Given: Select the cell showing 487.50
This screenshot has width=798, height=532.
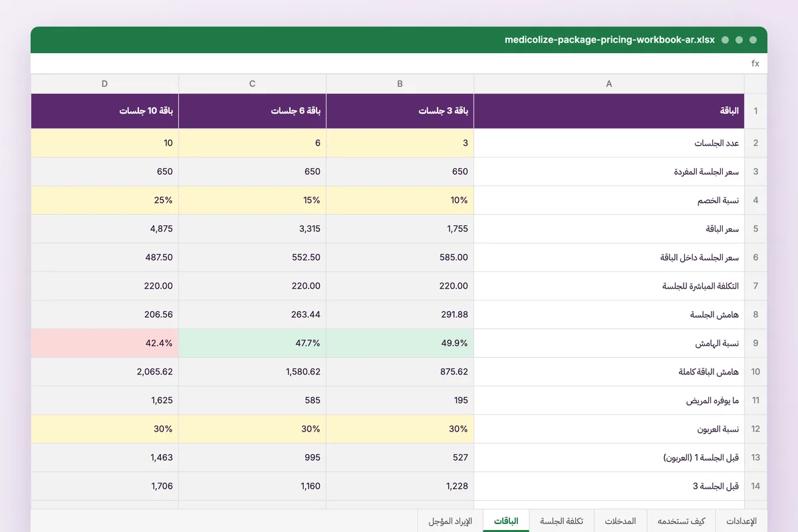Looking at the screenshot, I should (x=105, y=257).
